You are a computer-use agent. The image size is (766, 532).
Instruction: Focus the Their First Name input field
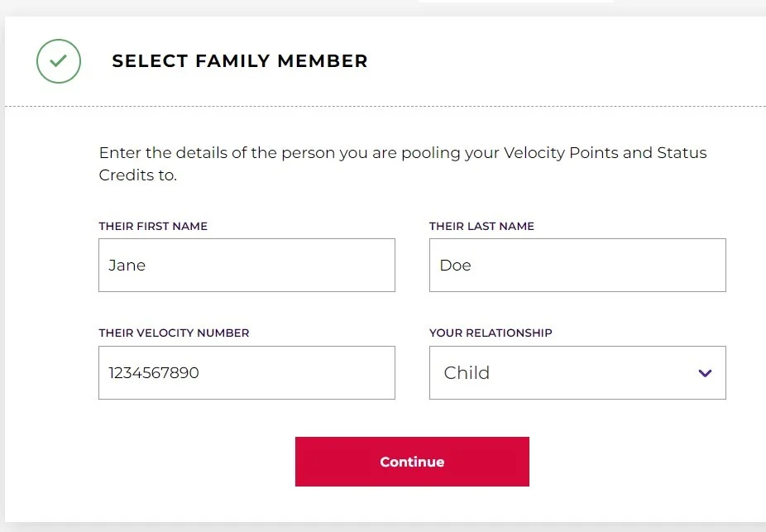point(247,266)
